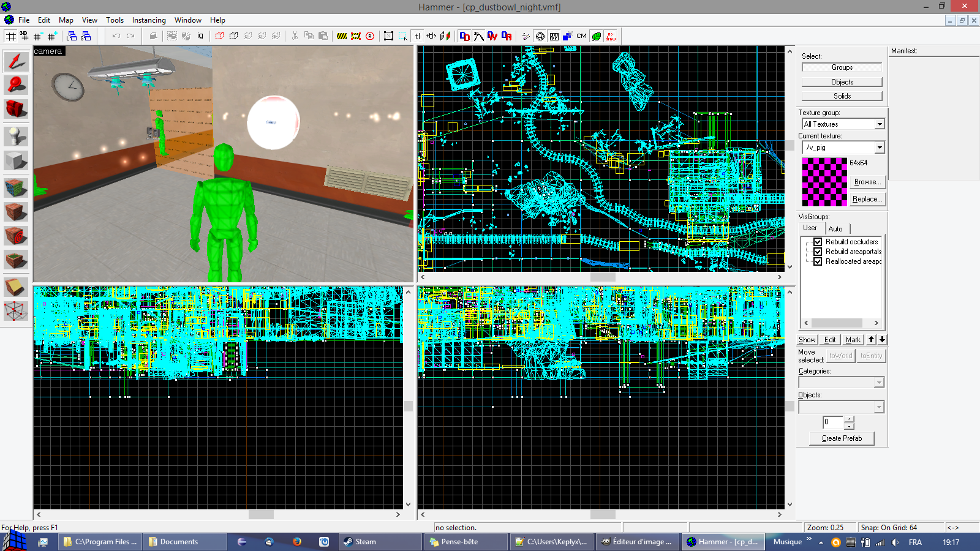Click the top view horizontal scrollbar thumb
The width and height of the screenshot is (980, 551).
[x=603, y=277]
